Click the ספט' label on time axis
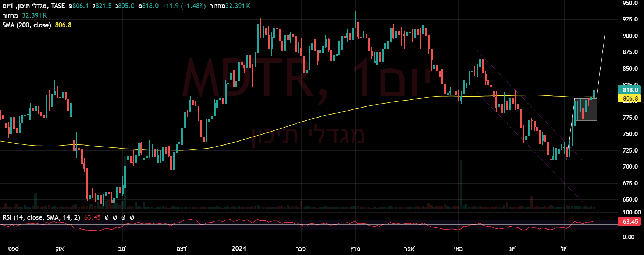The height and width of the screenshot is (255, 644). pos(14,248)
